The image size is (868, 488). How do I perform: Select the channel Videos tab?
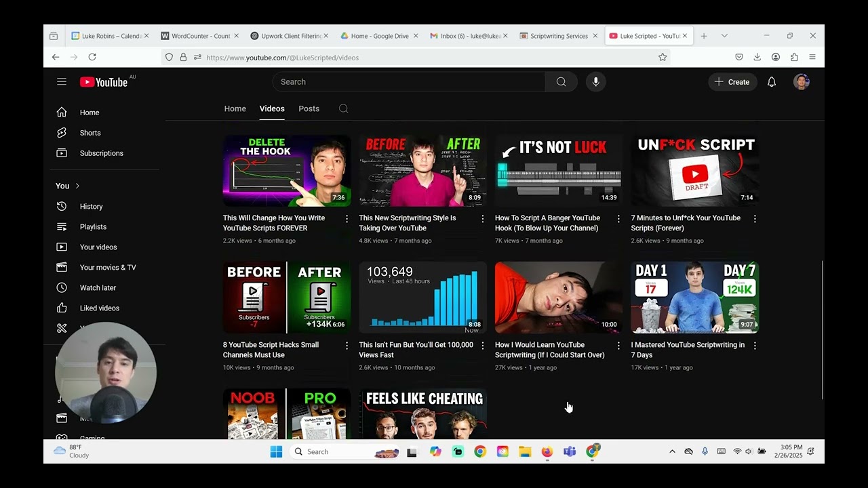tap(272, 108)
